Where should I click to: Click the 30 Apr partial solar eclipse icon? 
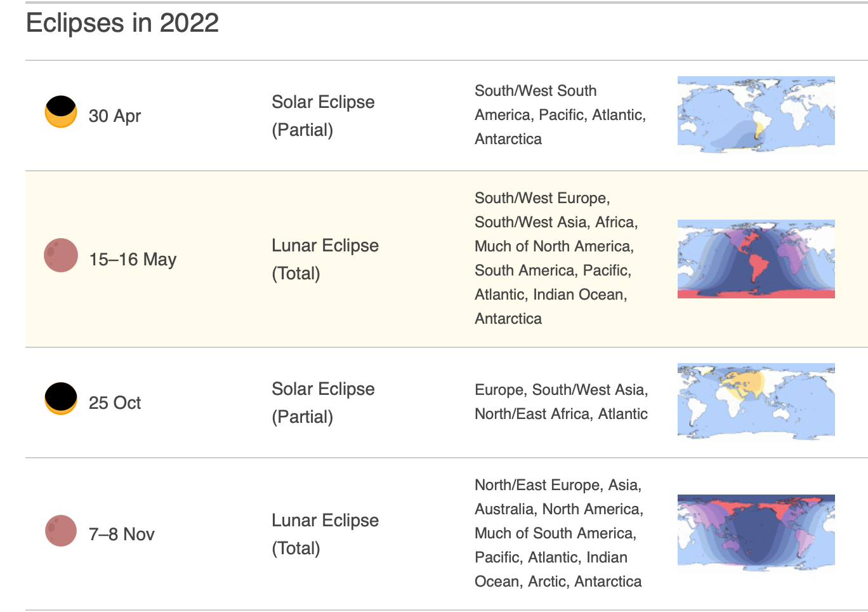click(61, 112)
